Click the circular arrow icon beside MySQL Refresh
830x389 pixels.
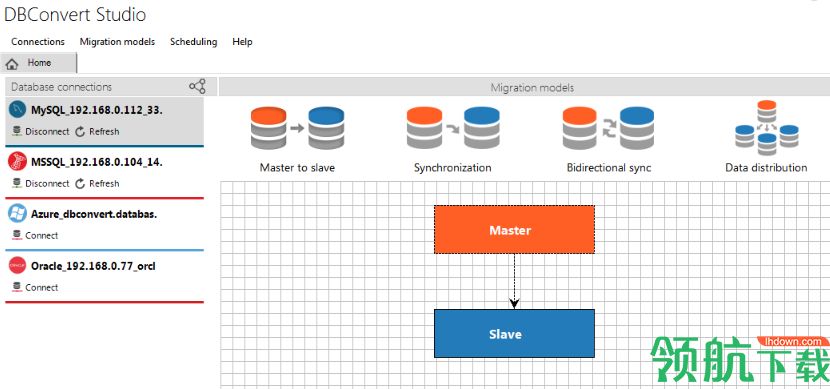point(80,131)
